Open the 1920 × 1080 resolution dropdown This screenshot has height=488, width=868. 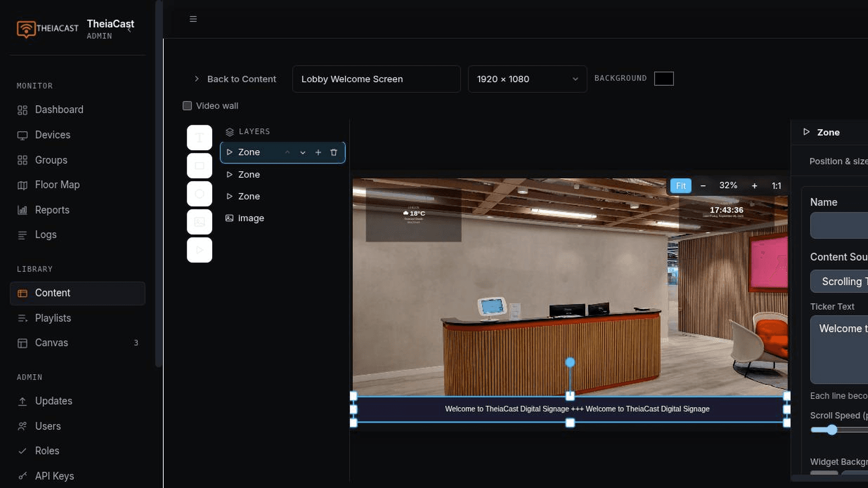(527, 79)
